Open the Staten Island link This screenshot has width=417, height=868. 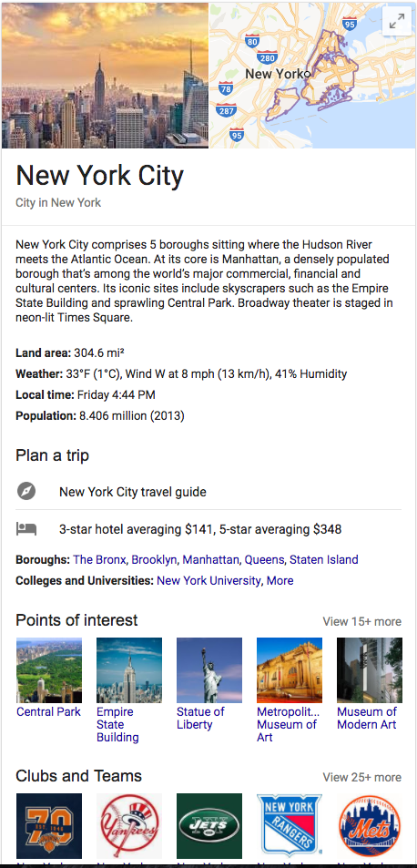(323, 559)
